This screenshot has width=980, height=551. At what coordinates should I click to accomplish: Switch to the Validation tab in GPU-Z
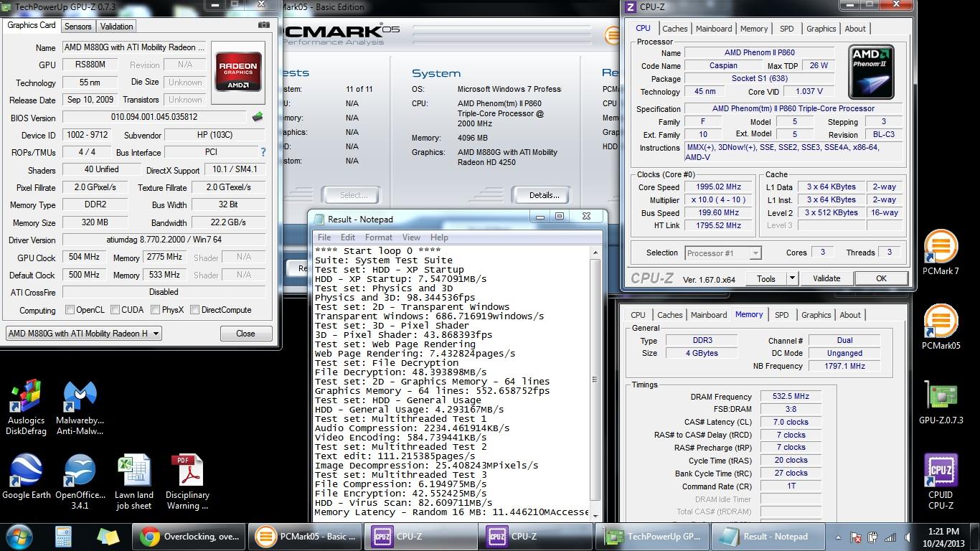(x=116, y=26)
